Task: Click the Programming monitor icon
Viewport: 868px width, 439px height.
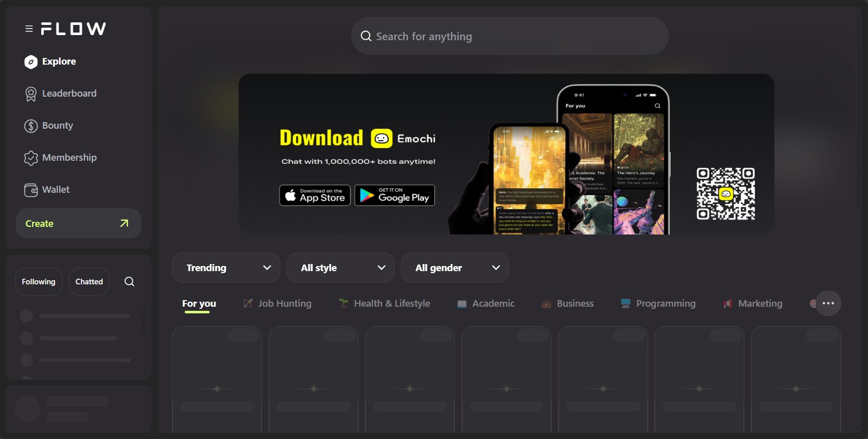Action: (x=626, y=303)
